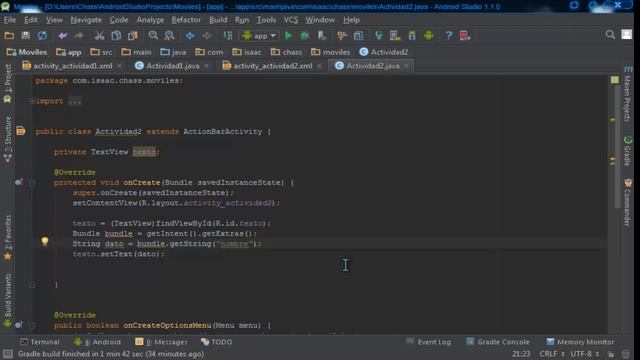Click the Paste toolbar icon
Viewport: 640px width, 360px height.
133,36
